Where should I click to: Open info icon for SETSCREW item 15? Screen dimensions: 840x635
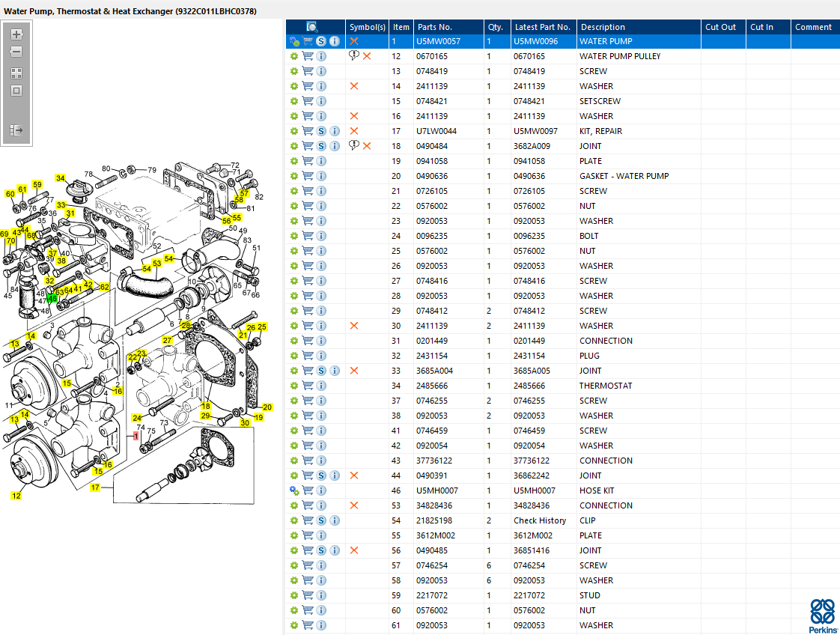coord(321,101)
